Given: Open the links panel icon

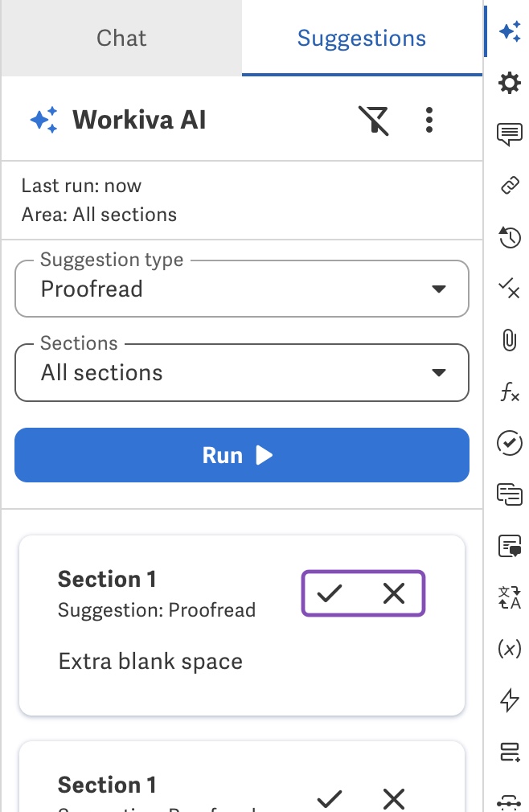Looking at the screenshot, I should click(x=510, y=186).
